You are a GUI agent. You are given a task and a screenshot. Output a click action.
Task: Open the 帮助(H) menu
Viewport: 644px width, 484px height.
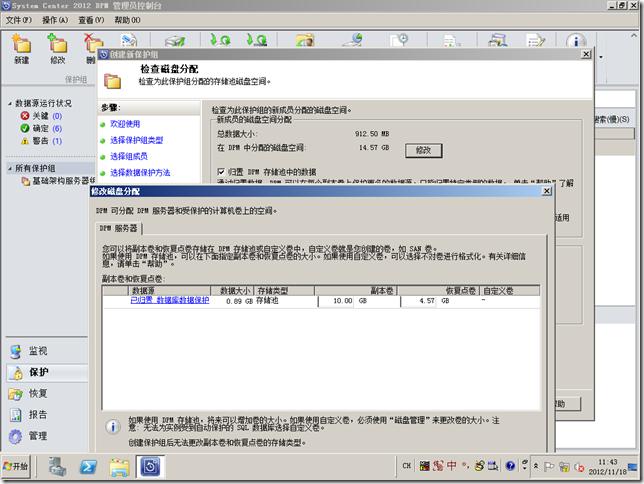(127, 20)
